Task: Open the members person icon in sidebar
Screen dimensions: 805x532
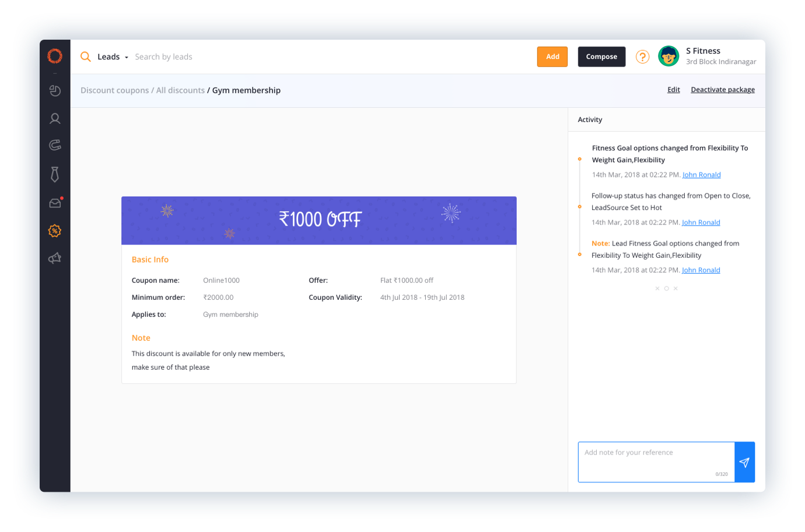Action: 55,118
